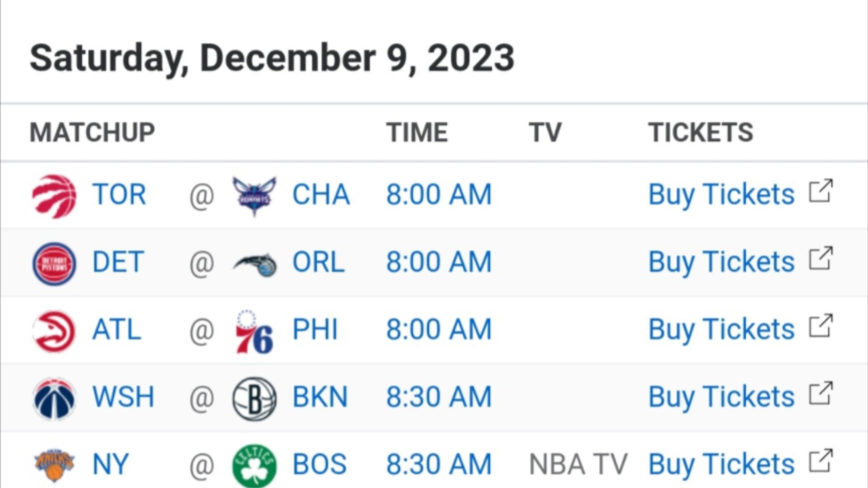
Task: Open the BKN team link
Action: (x=321, y=397)
